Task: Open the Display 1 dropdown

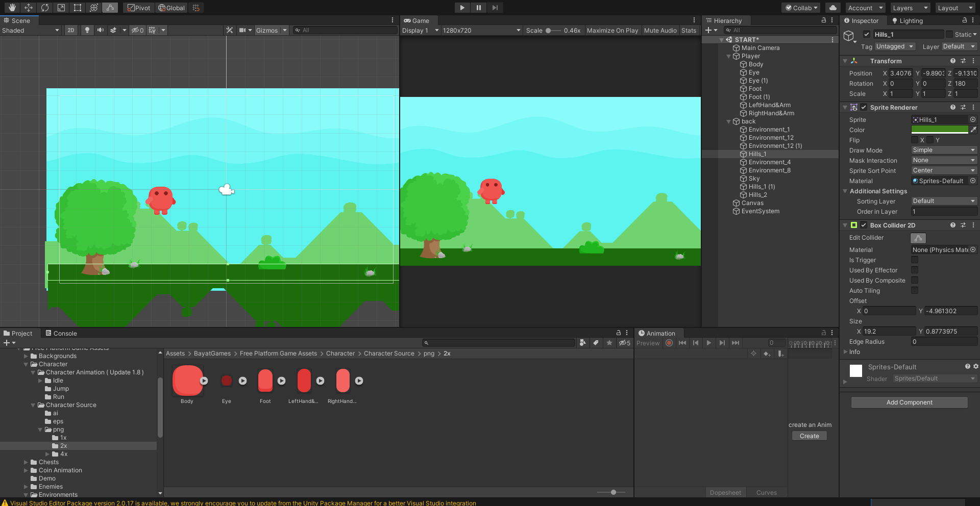Action: [421, 30]
